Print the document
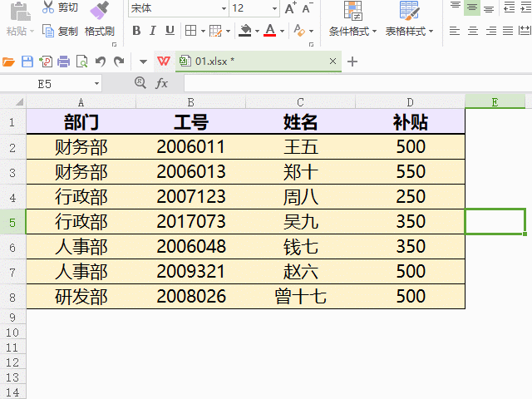Image resolution: width=532 pixels, height=399 pixels. coord(63,62)
